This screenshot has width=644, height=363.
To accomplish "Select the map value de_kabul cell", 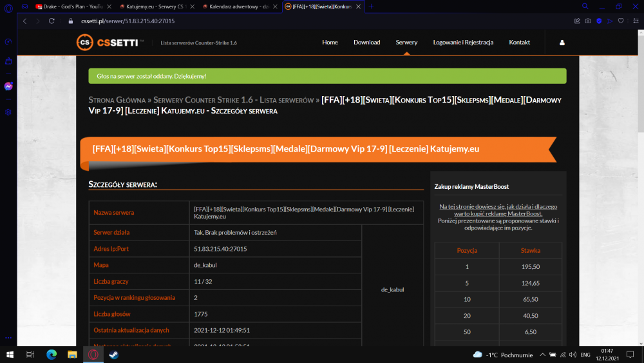I will pos(275,265).
